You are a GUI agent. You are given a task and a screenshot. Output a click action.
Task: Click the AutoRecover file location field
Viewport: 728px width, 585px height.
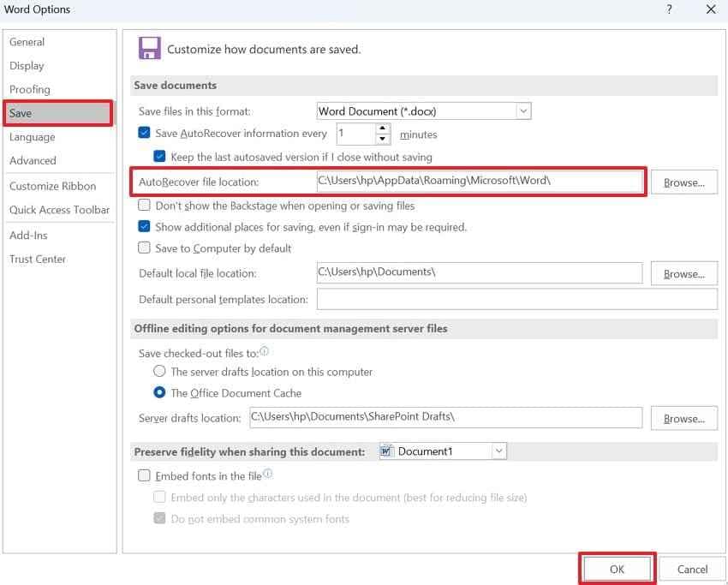[479, 181]
